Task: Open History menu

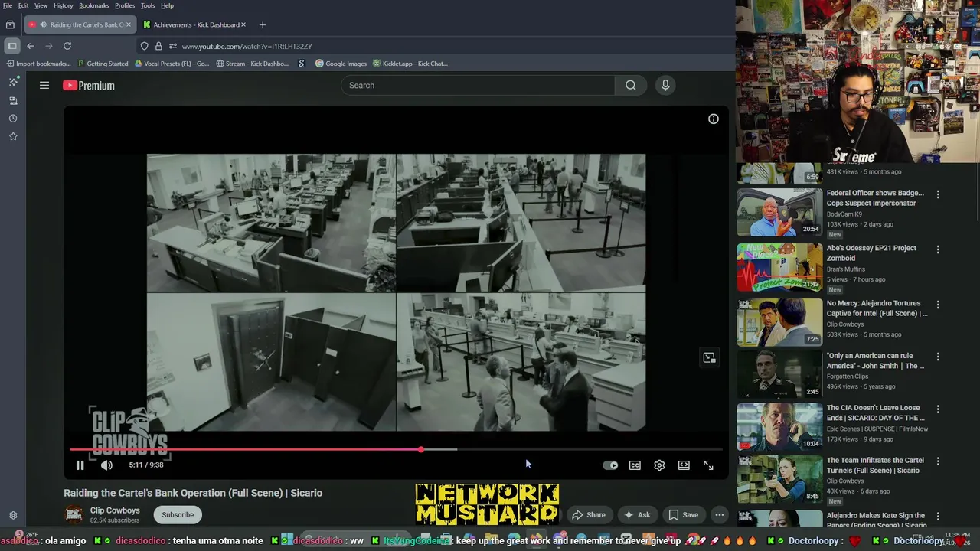Action: click(64, 5)
